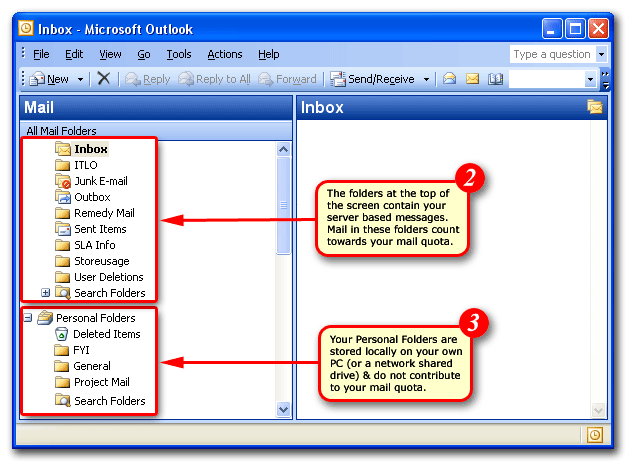This screenshot has height=462, width=627.
Task: Click the status bar icon at bottom right
Action: click(x=595, y=435)
